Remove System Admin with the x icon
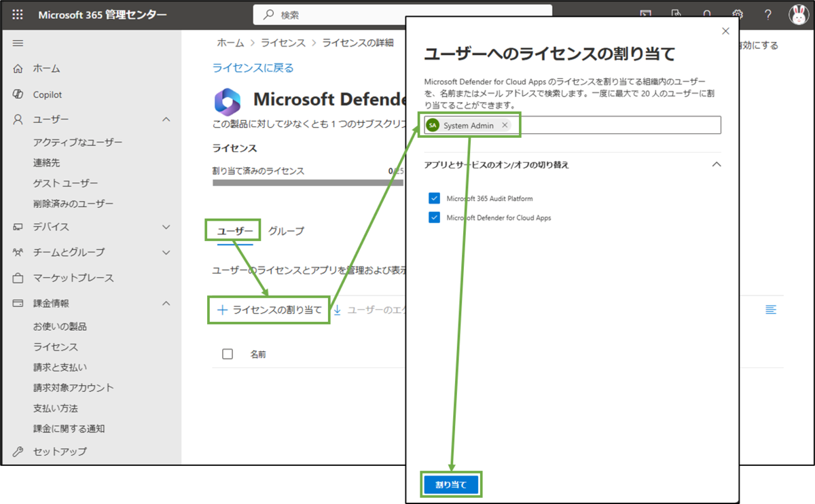Viewport: 815px width, 504px height. click(x=505, y=126)
